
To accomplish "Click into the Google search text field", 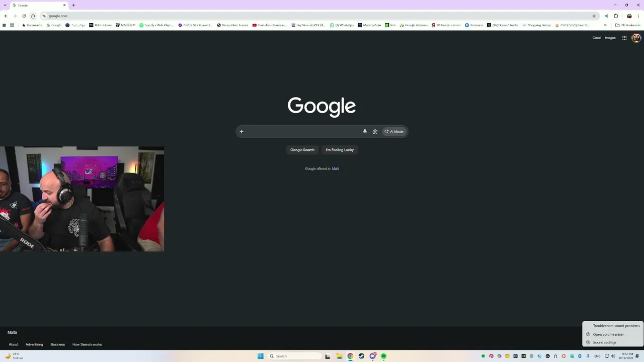I will coord(303,132).
